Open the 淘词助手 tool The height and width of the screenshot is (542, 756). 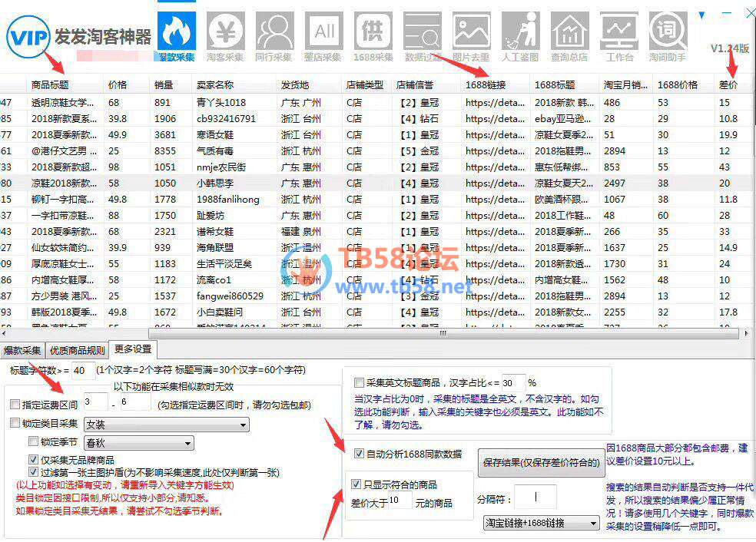pyautogui.click(x=668, y=37)
